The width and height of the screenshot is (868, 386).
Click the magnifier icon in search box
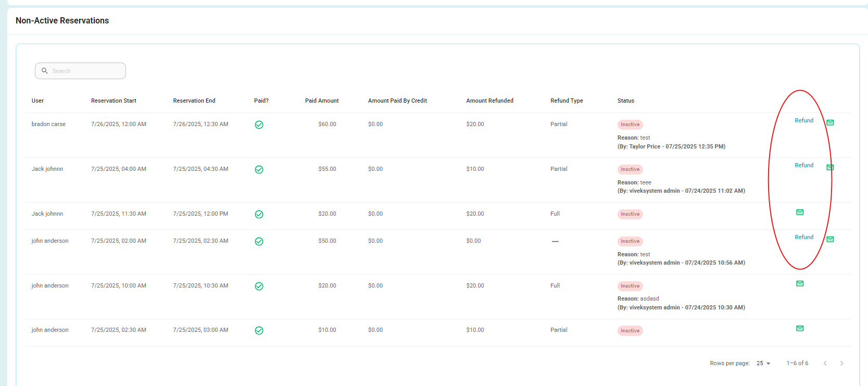45,71
